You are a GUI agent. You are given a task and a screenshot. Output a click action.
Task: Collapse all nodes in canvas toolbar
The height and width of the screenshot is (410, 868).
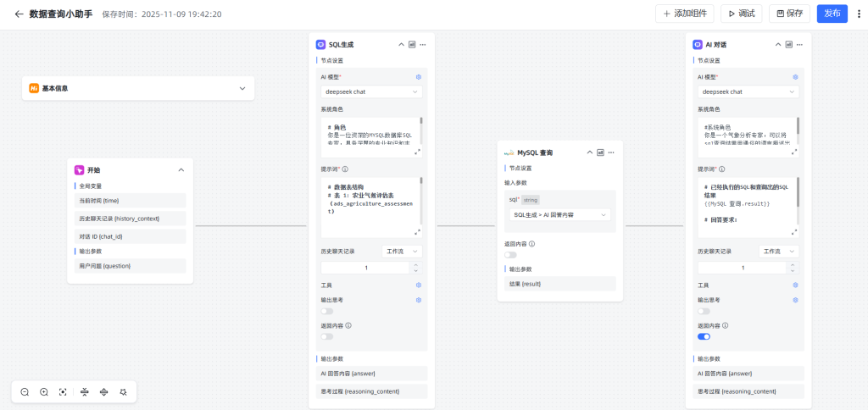coord(85,391)
